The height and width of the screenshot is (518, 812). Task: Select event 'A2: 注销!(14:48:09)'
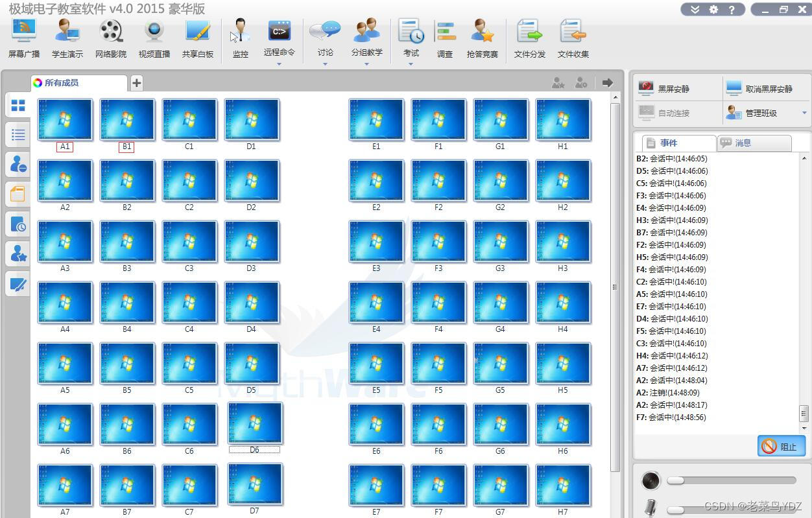tap(668, 393)
